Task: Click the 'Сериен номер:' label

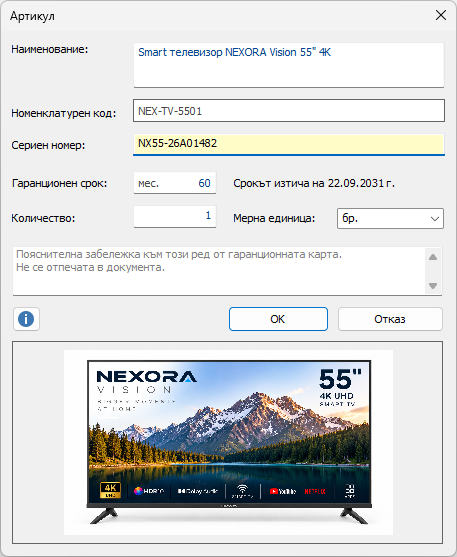Action: (48, 145)
